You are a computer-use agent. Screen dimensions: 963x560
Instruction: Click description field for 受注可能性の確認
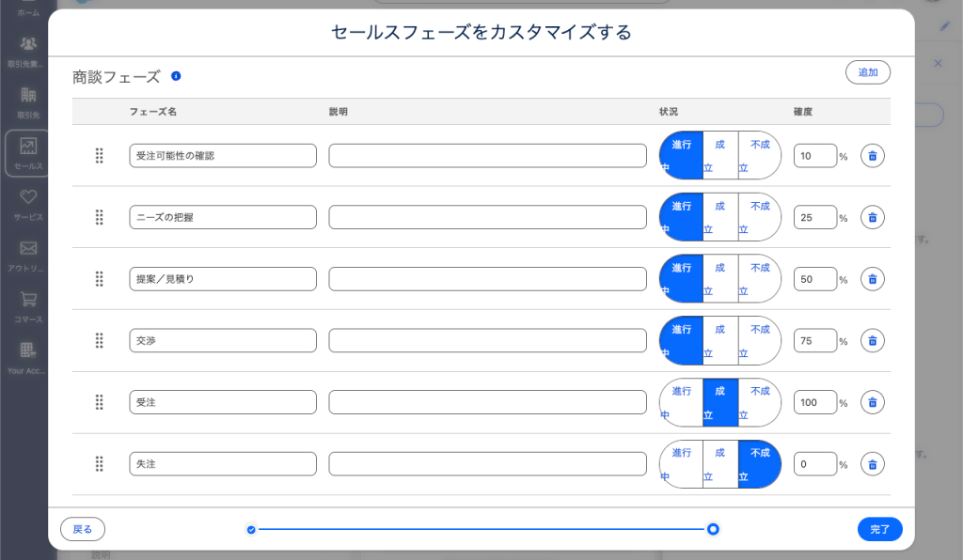coord(488,156)
